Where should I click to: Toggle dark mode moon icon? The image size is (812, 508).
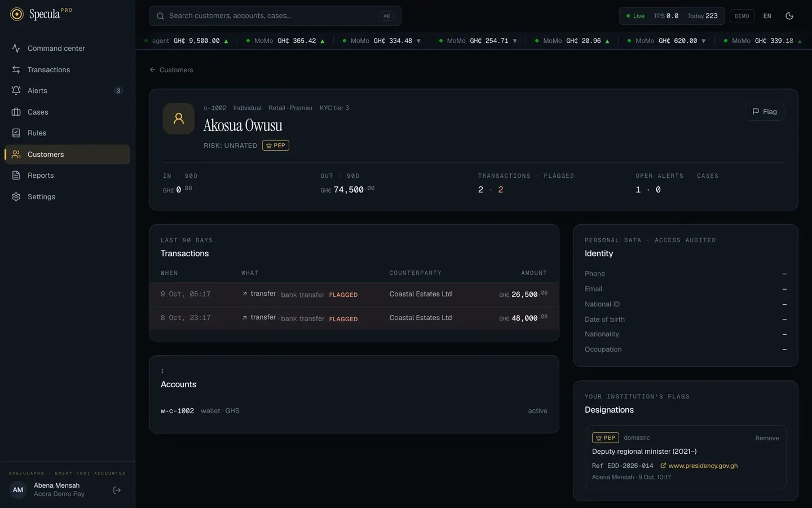789,16
